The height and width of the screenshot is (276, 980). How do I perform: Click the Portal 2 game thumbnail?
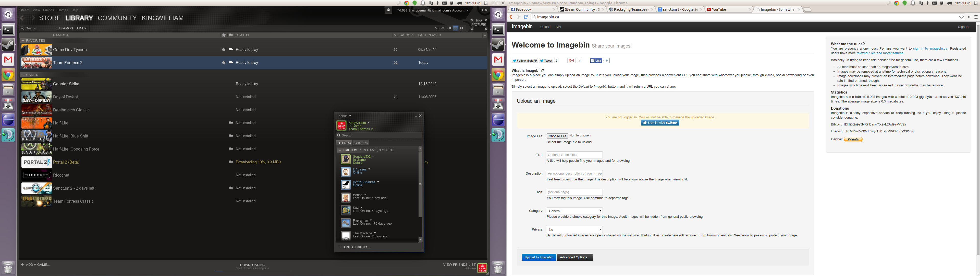click(36, 162)
